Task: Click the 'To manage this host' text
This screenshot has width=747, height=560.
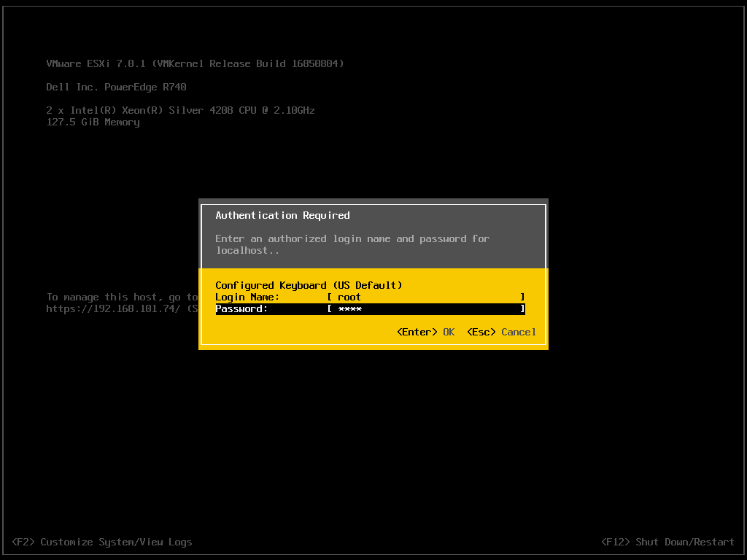Action: point(122,297)
